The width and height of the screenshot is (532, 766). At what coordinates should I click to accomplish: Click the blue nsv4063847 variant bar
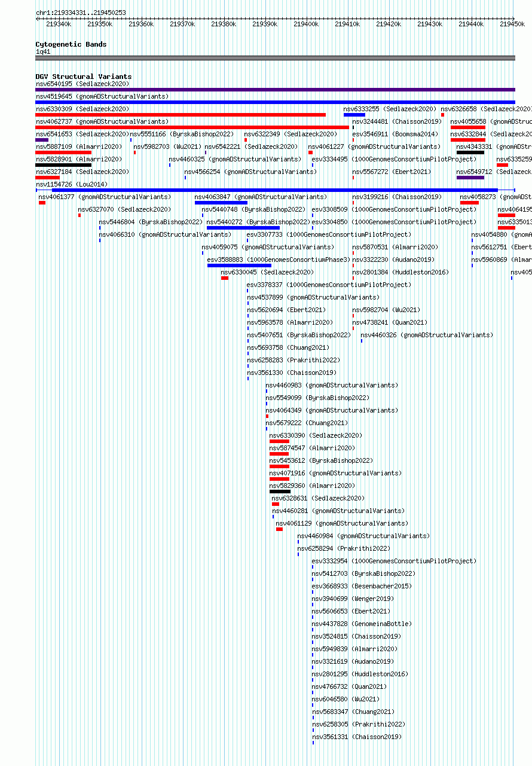pyautogui.click(x=221, y=203)
